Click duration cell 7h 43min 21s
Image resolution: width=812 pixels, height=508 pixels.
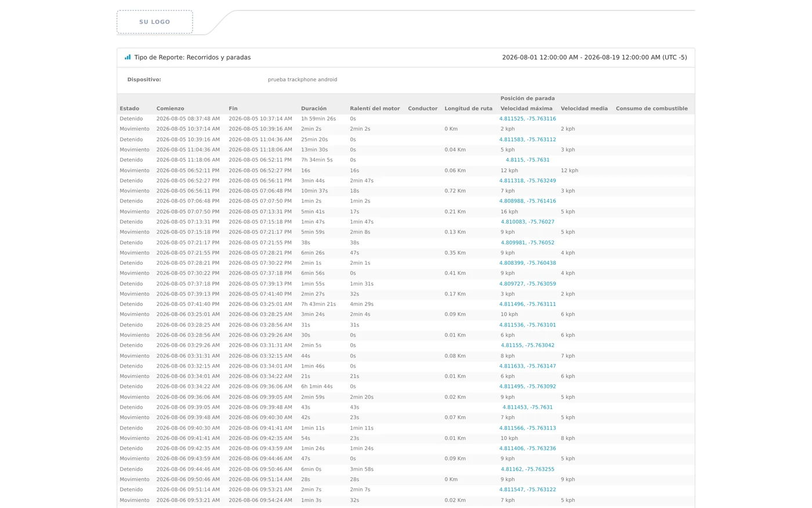[318, 304]
